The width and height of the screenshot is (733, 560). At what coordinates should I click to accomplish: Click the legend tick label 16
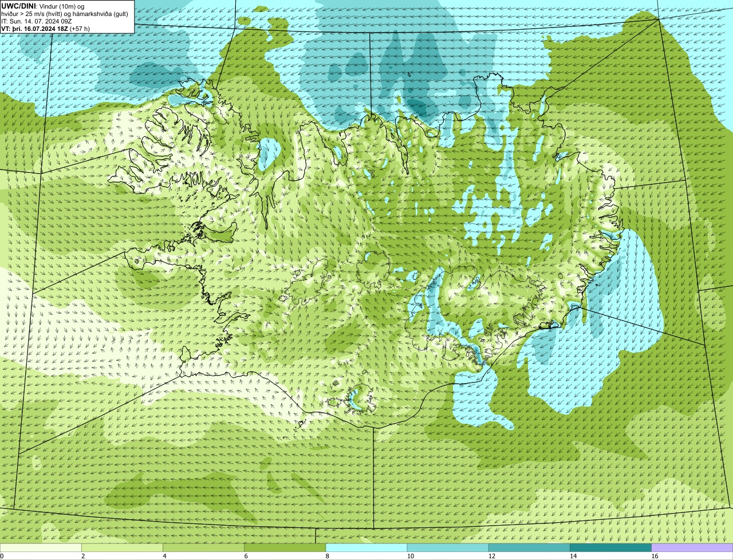point(655,556)
